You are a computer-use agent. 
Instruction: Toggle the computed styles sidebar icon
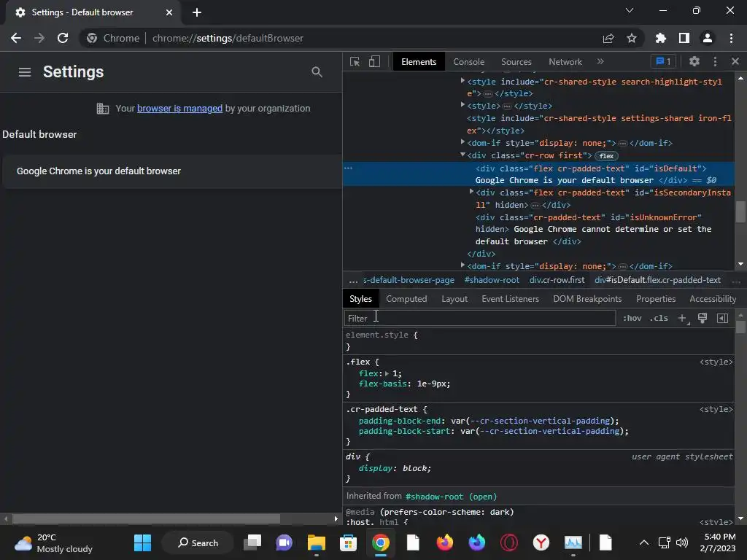pyautogui.click(x=722, y=318)
